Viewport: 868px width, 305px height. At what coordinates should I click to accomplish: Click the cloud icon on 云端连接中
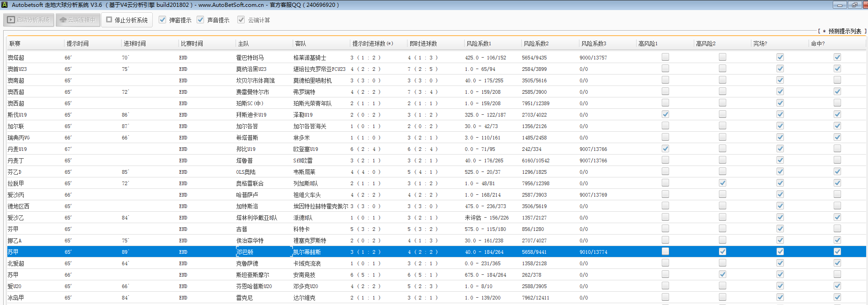click(x=63, y=20)
